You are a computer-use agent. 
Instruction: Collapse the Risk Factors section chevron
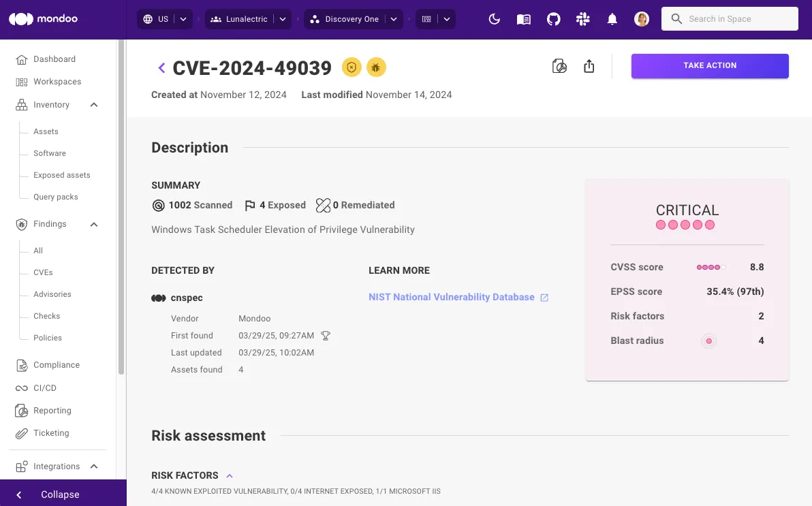coord(230,475)
